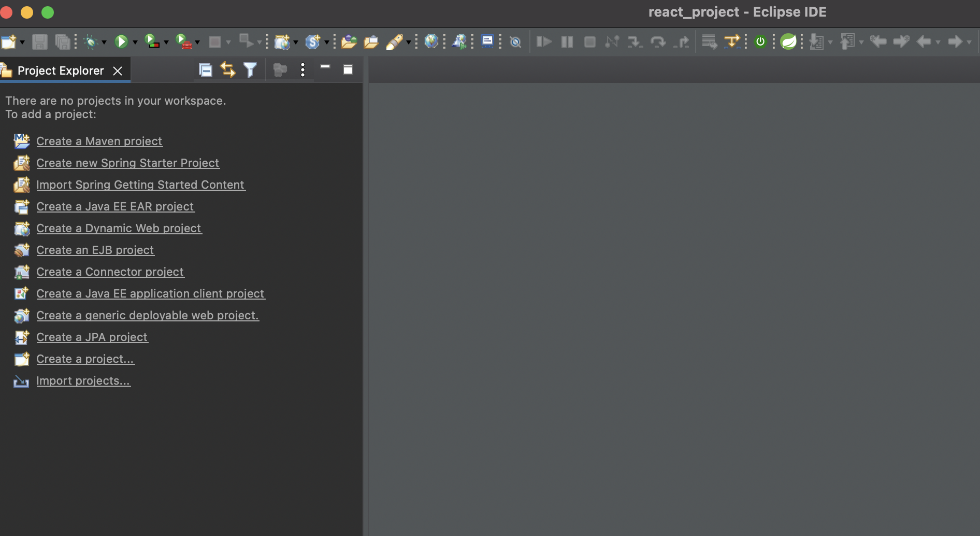980x536 pixels.
Task: Filter Project Explorer with the funnel icon
Action: click(250, 69)
